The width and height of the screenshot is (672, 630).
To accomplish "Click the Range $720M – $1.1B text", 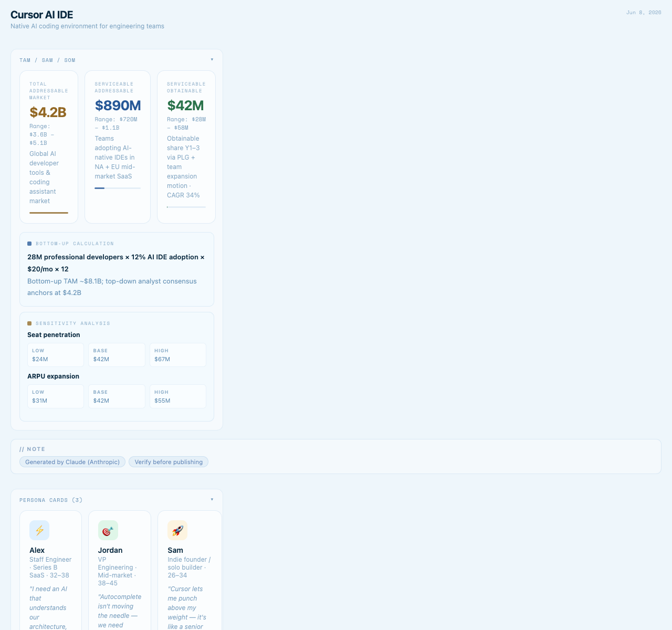I will pos(116,123).
